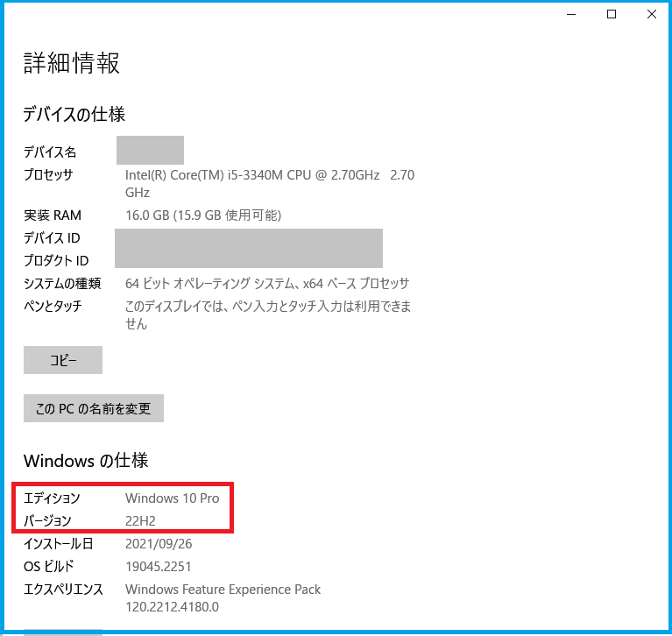Click the コピー button under device specifications
672x636 pixels.
[x=63, y=360]
